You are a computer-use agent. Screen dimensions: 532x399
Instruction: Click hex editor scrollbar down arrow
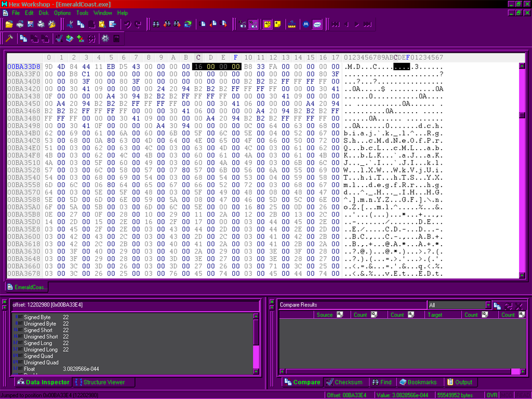[x=522, y=275]
